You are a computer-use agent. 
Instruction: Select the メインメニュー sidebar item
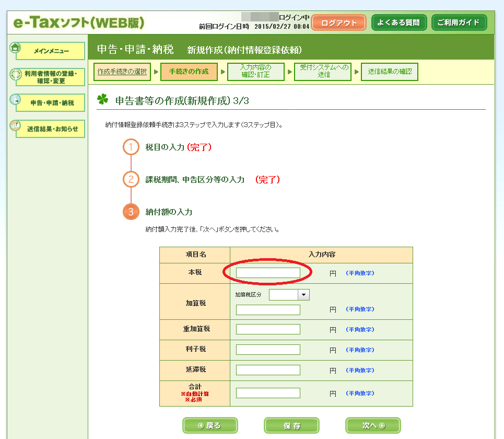[51, 51]
